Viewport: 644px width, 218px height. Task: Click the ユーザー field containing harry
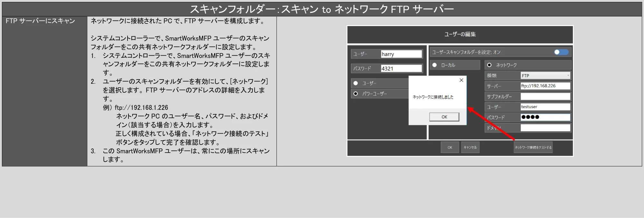coord(401,54)
